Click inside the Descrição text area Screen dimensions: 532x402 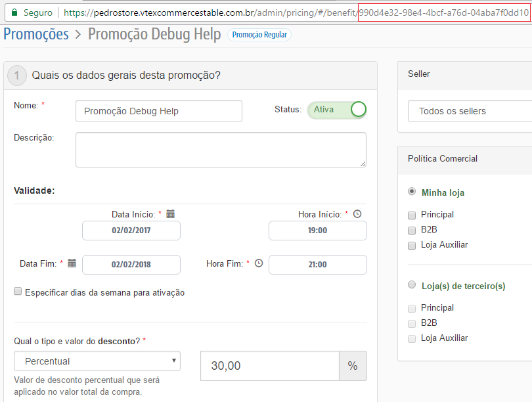(220, 150)
